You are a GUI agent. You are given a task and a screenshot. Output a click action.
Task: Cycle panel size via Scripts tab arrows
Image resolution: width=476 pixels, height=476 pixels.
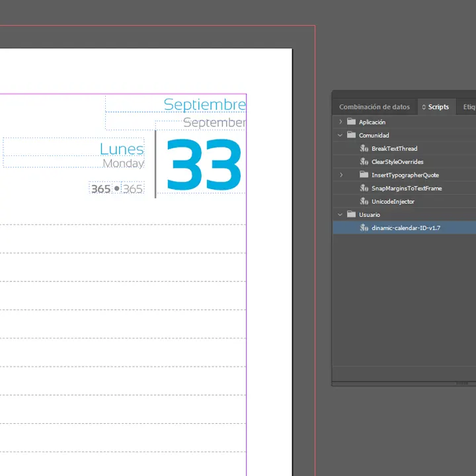(424, 107)
